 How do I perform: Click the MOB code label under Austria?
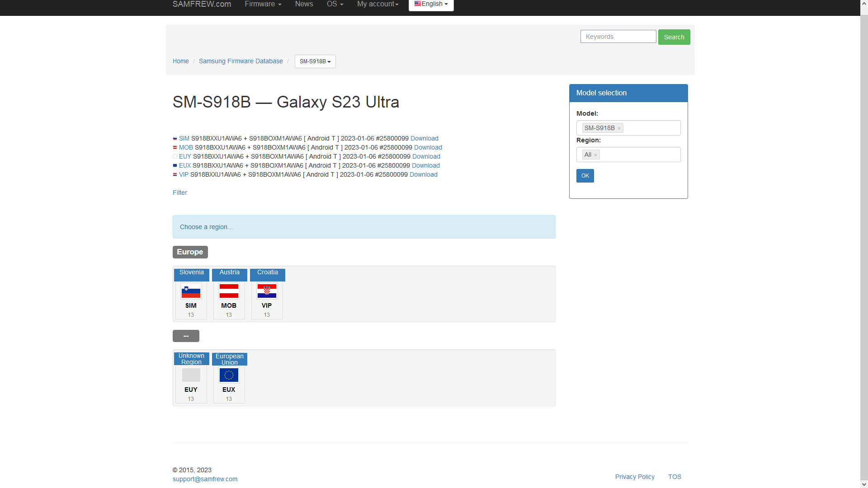(x=229, y=305)
